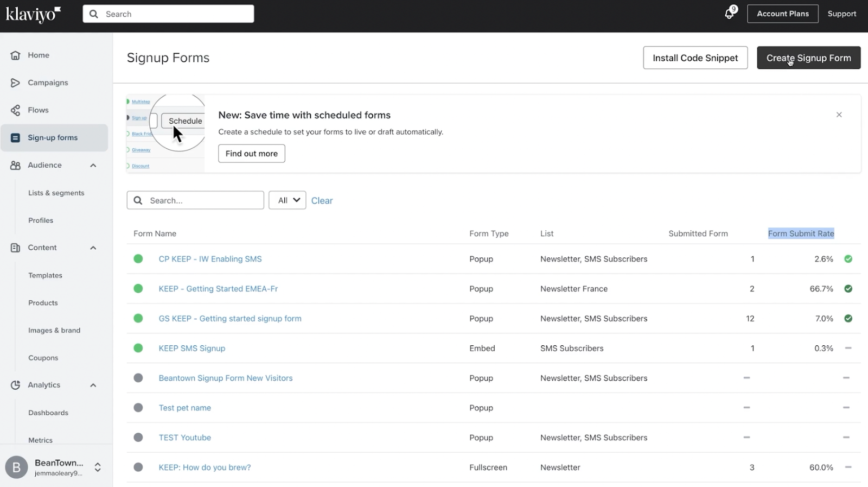Click grey status dot for Test pet name

point(138,408)
